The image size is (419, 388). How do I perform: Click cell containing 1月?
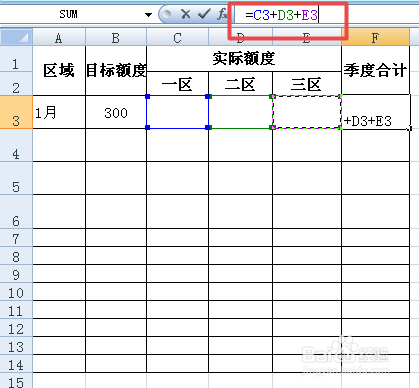(59, 112)
